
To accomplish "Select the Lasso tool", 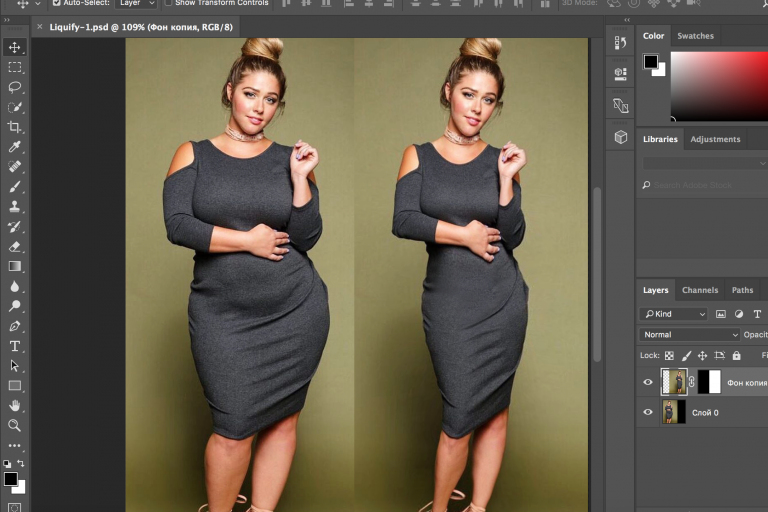I will (x=14, y=87).
